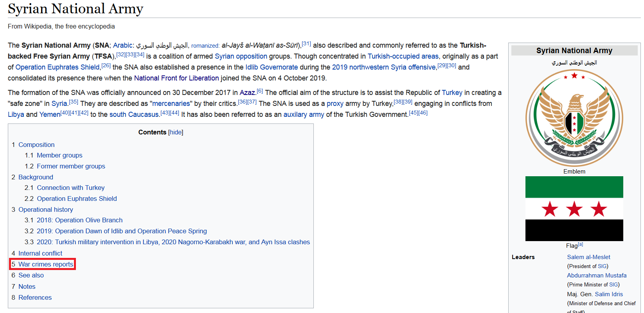The image size is (644, 313).
Task: Click the Syrian National Army page heading
Action: pyautogui.click(x=76, y=9)
